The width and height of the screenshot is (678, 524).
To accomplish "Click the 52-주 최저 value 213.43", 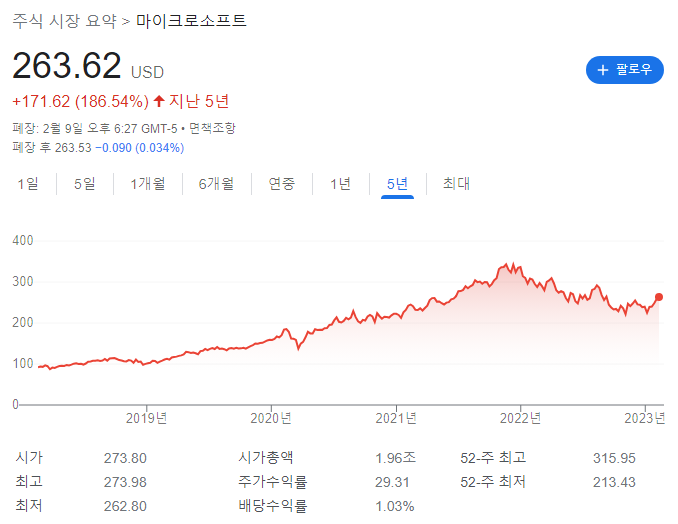I will [x=614, y=482].
